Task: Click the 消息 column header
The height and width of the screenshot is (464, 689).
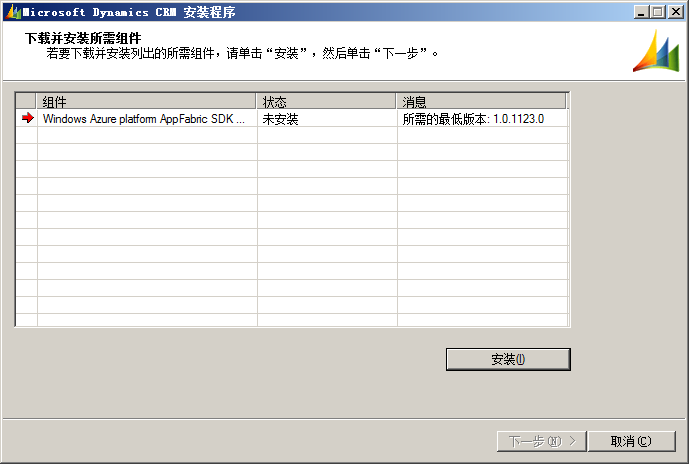Action: pos(481,102)
